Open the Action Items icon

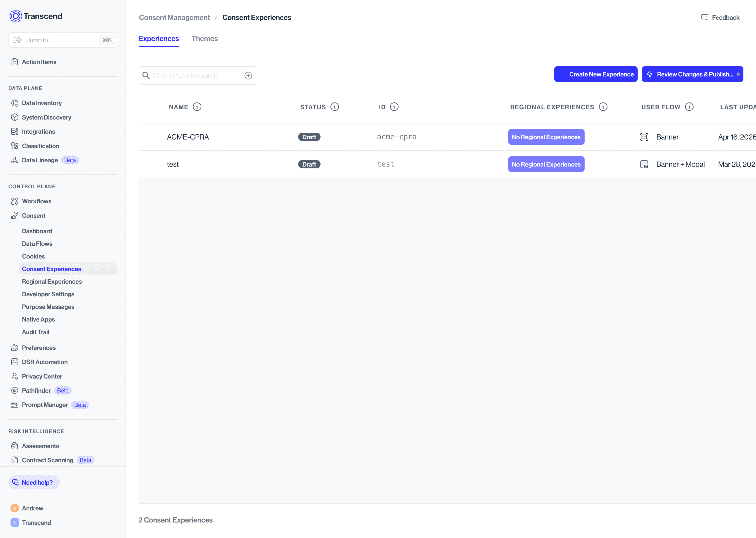coord(14,62)
